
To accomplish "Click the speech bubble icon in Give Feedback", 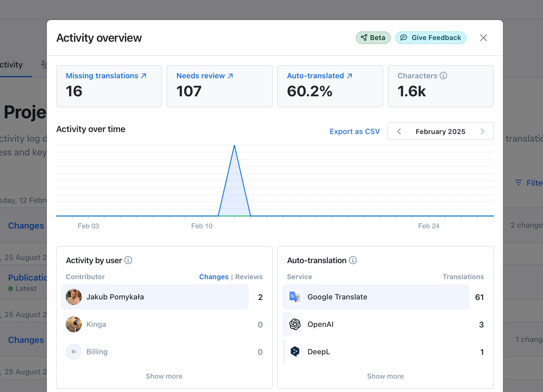I will [x=404, y=38].
